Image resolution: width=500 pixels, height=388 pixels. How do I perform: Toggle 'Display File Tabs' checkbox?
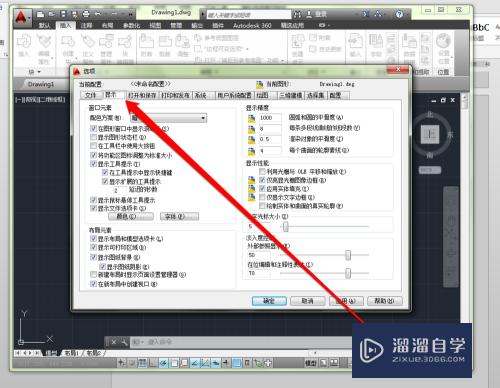point(93,208)
